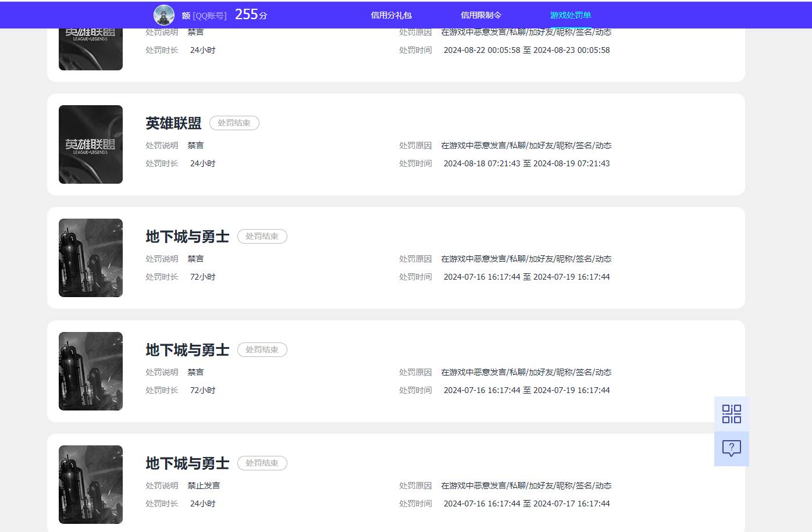The image size is (812, 532).
Task: Click 处罚结束 badge on first 地下城与勇士 card
Action: click(x=262, y=236)
